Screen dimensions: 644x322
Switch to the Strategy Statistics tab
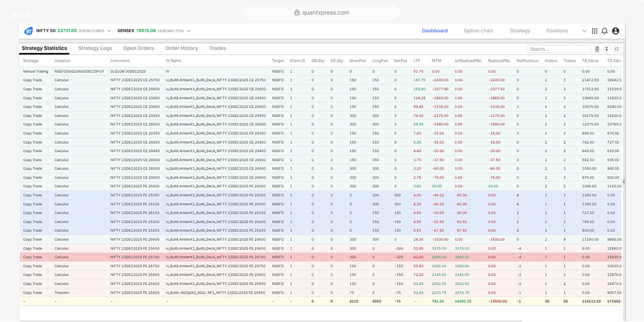(x=44, y=49)
